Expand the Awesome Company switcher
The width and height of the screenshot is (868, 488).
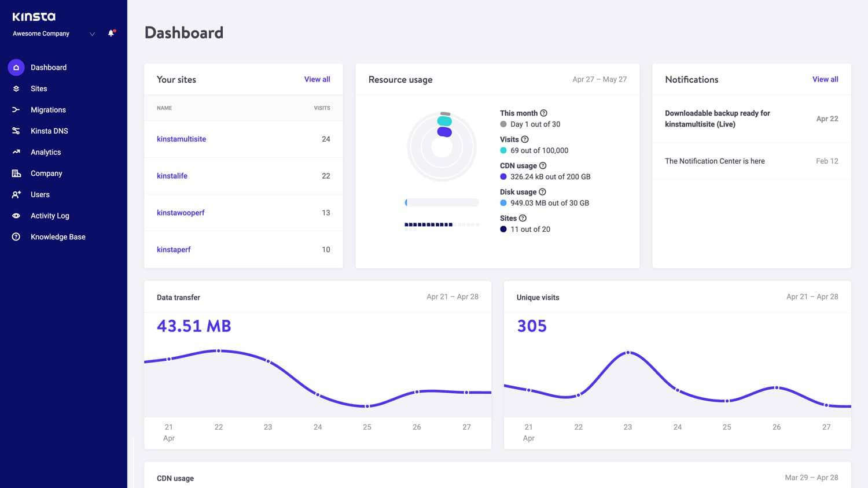coord(92,34)
